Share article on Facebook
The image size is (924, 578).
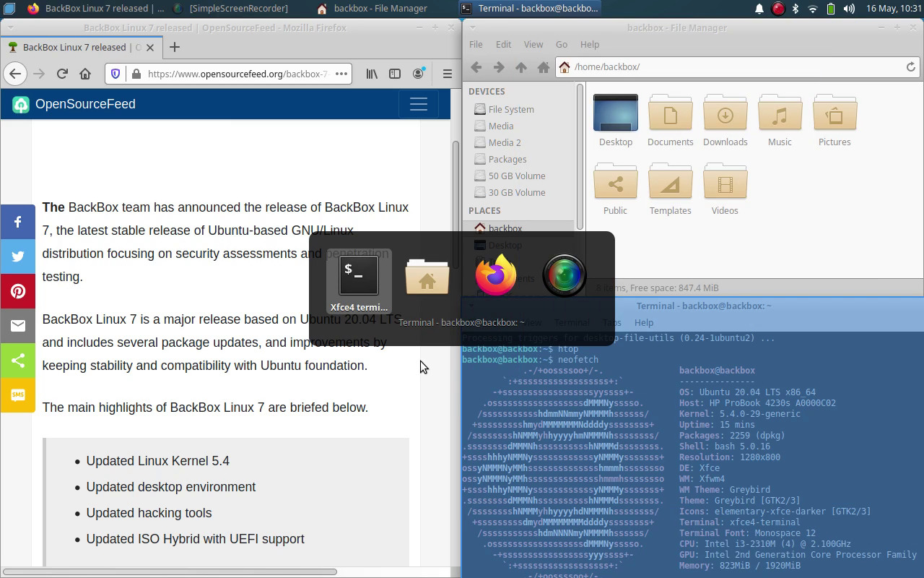[17, 222]
